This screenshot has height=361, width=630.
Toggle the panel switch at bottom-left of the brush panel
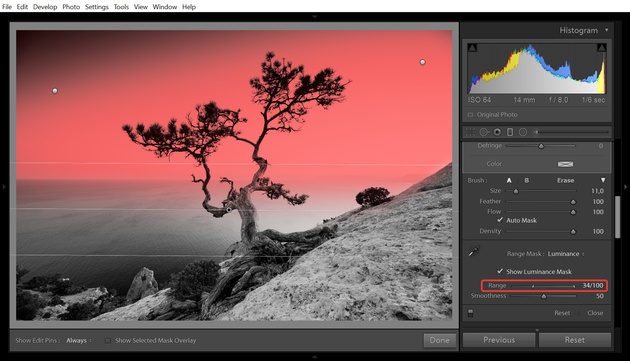470,313
